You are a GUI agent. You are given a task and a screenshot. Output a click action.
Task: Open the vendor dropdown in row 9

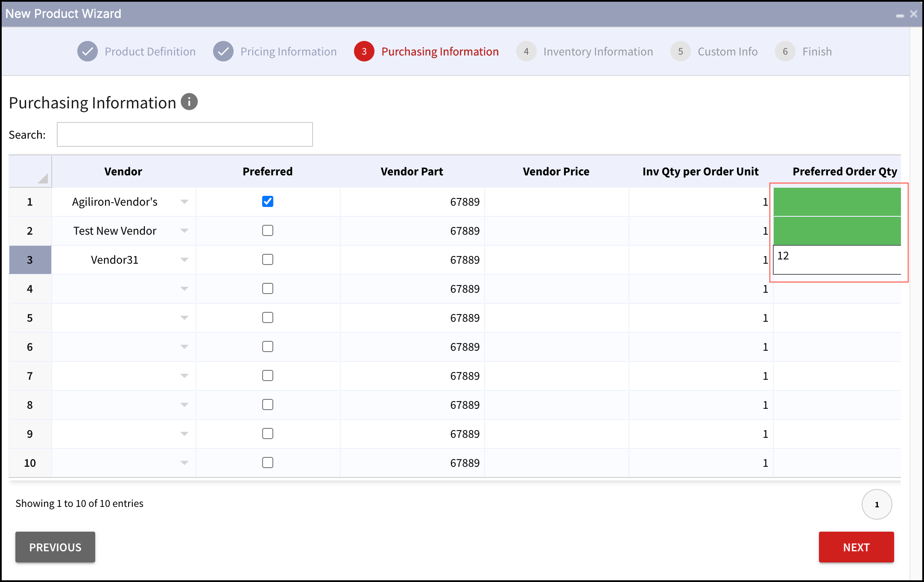184,434
